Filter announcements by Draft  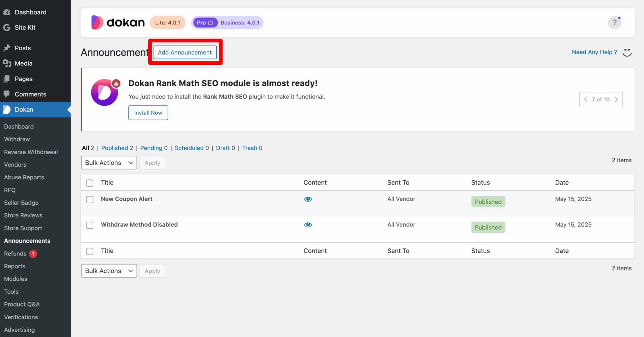pos(223,148)
